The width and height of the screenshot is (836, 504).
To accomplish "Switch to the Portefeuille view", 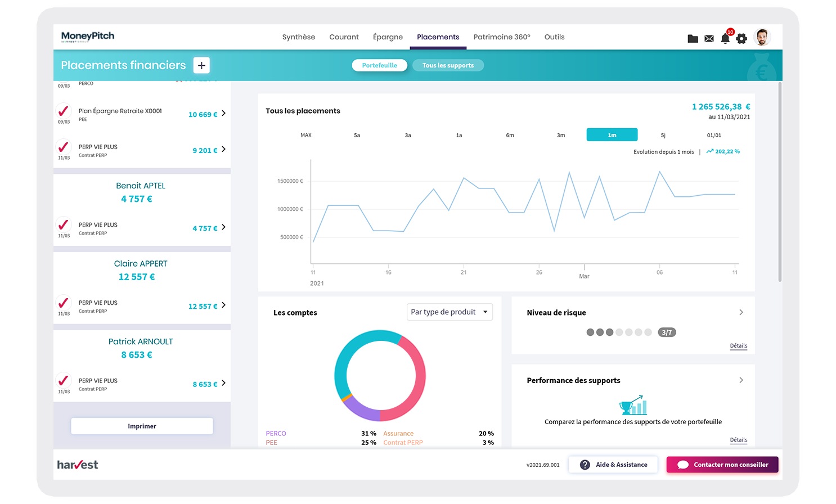I will 380,65.
